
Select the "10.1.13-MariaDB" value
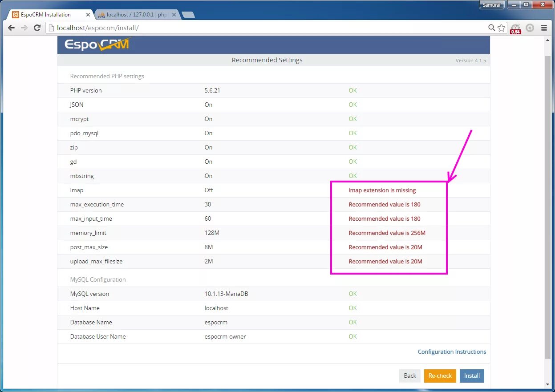[226, 294]
